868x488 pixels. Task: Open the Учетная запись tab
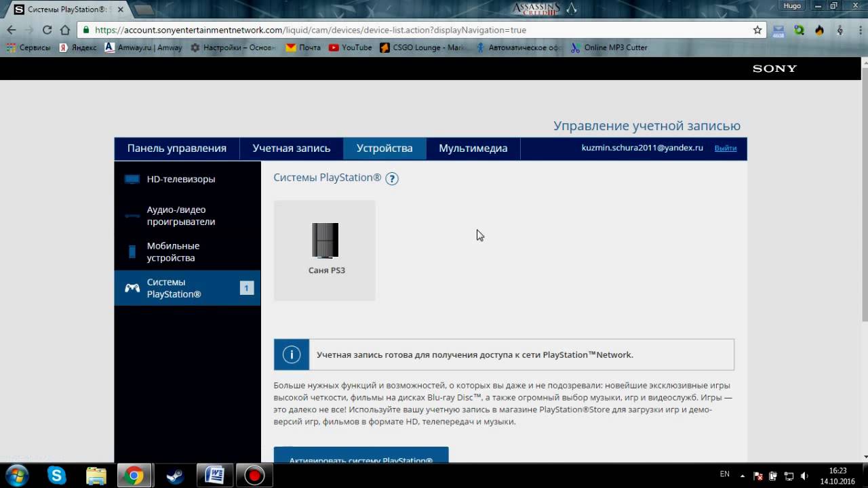pos(292,148)
